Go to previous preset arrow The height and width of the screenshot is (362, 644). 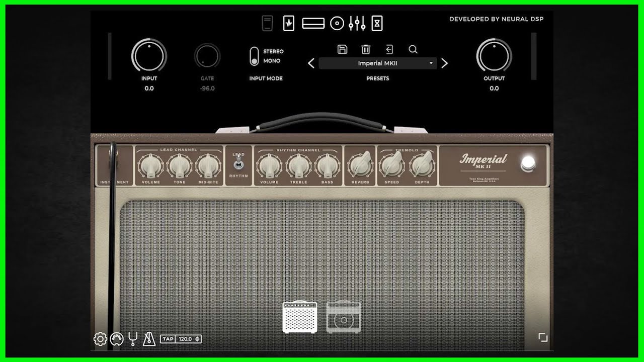311,63
